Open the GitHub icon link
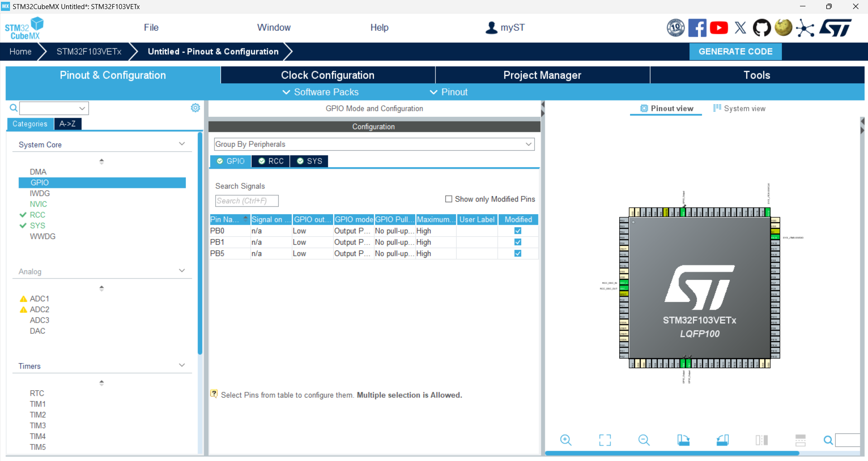 [x=761, y=28]
